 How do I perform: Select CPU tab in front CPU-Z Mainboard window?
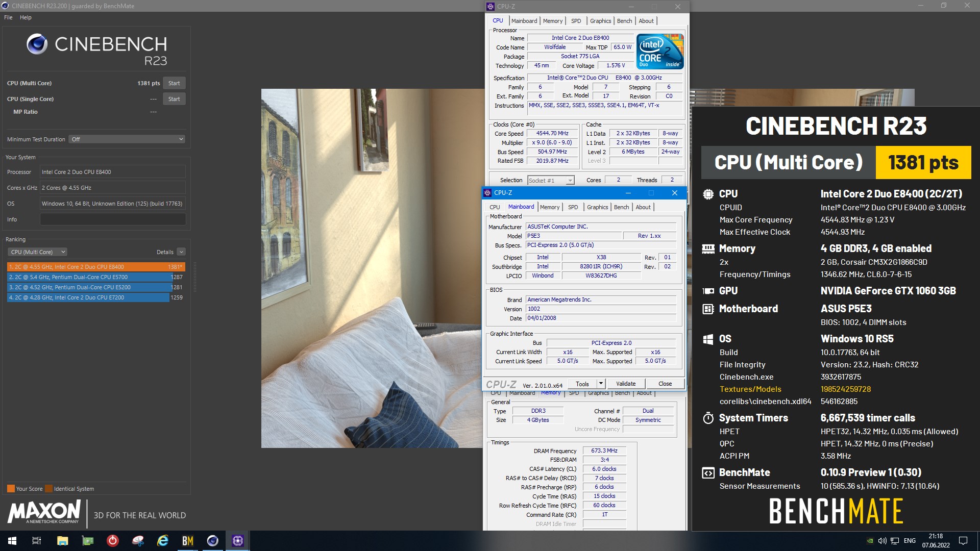click(495, 207)
